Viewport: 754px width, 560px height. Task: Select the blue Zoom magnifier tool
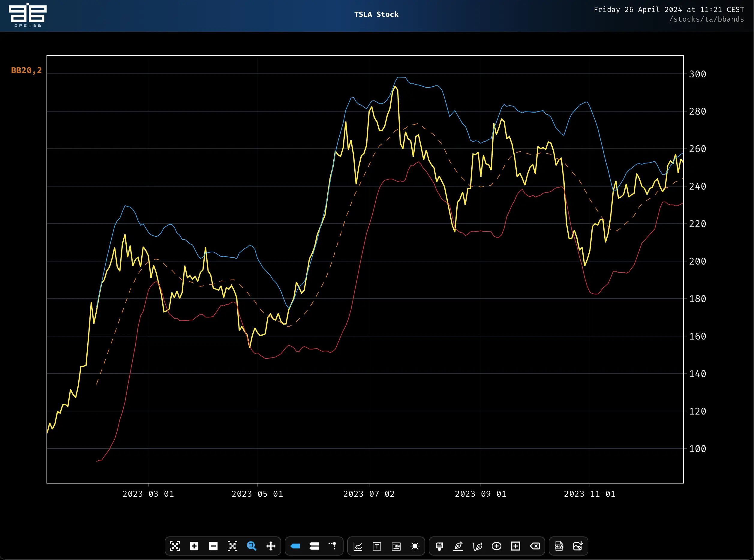[x=251, y=546]
